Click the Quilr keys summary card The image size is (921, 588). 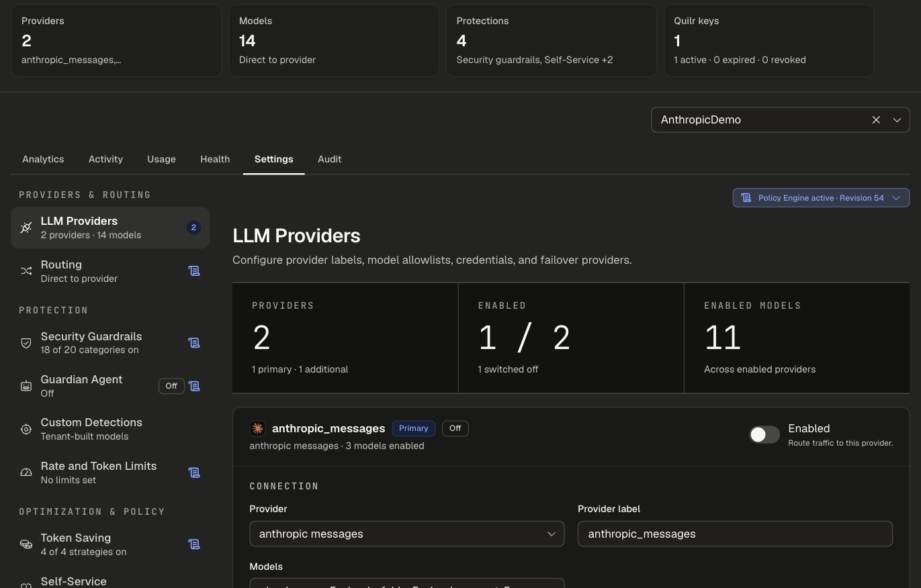769,40
